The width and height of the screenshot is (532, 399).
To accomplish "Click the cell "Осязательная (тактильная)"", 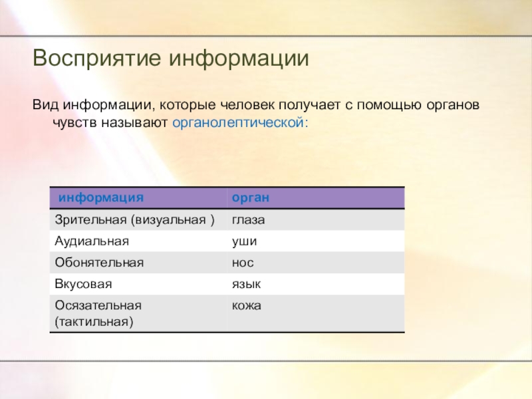I will coord(138,313).
